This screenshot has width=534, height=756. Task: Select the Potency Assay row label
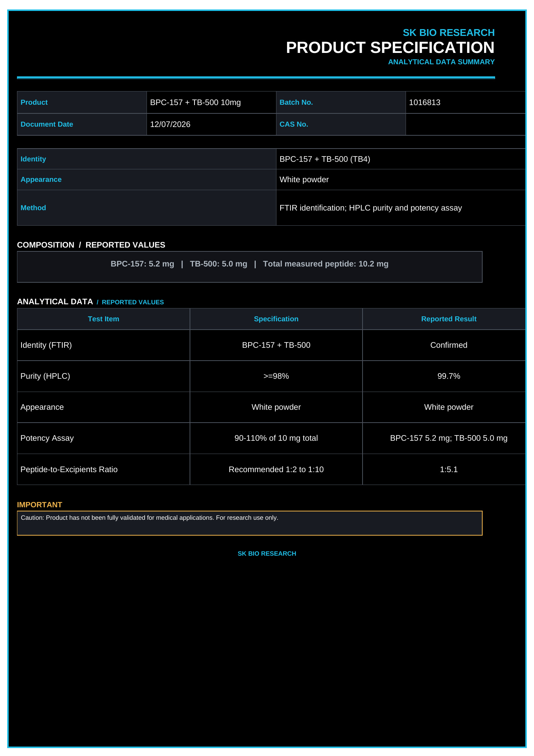(x=47, y=438)
